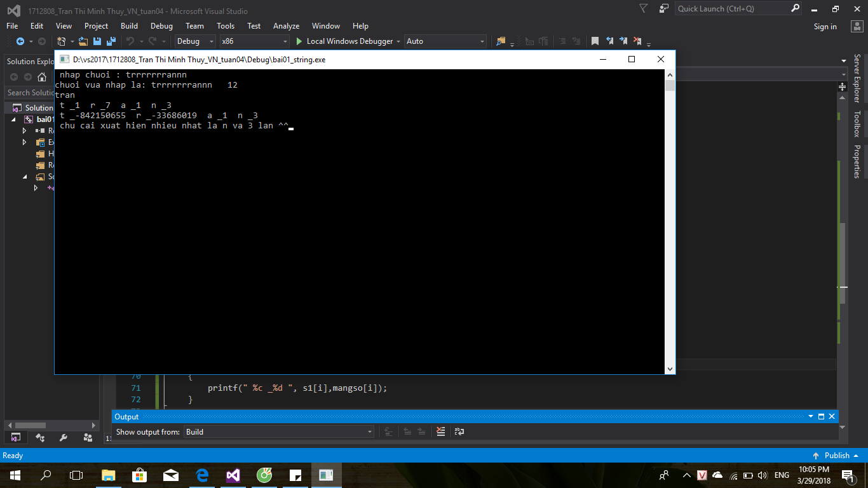The width and height of the screenshot is (868, 488).
Task: Clear all bookmarks using the toolbar icon
Action: click(637, 41)
